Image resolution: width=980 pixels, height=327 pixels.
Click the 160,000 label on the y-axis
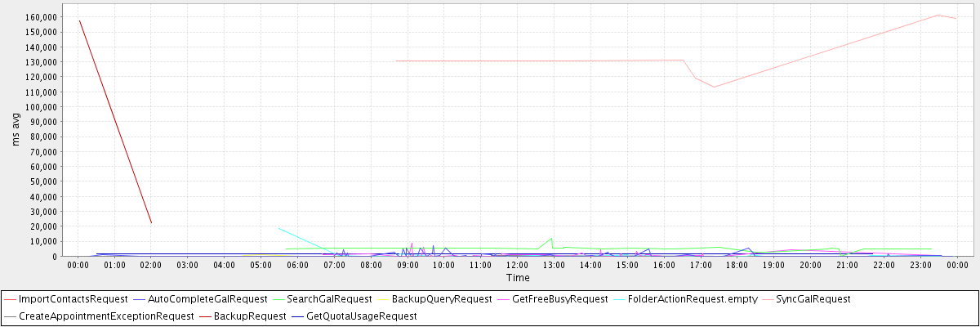pos(41,17)
